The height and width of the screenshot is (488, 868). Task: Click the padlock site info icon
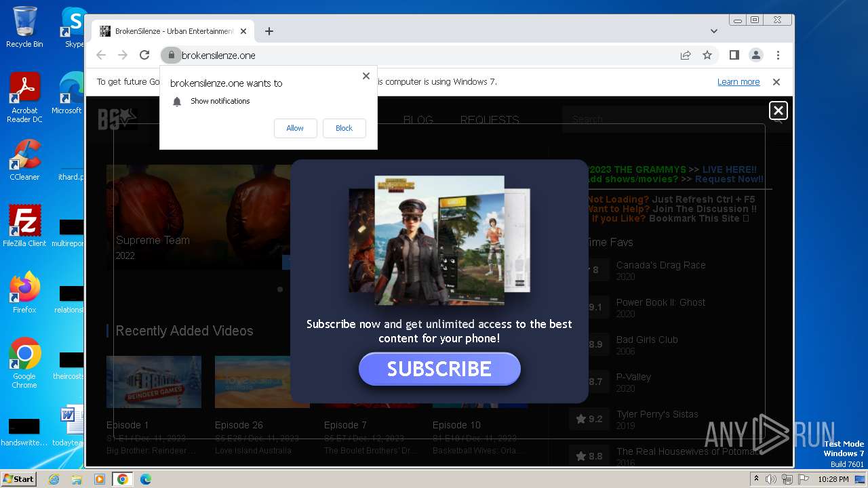(x=171, y=55)
